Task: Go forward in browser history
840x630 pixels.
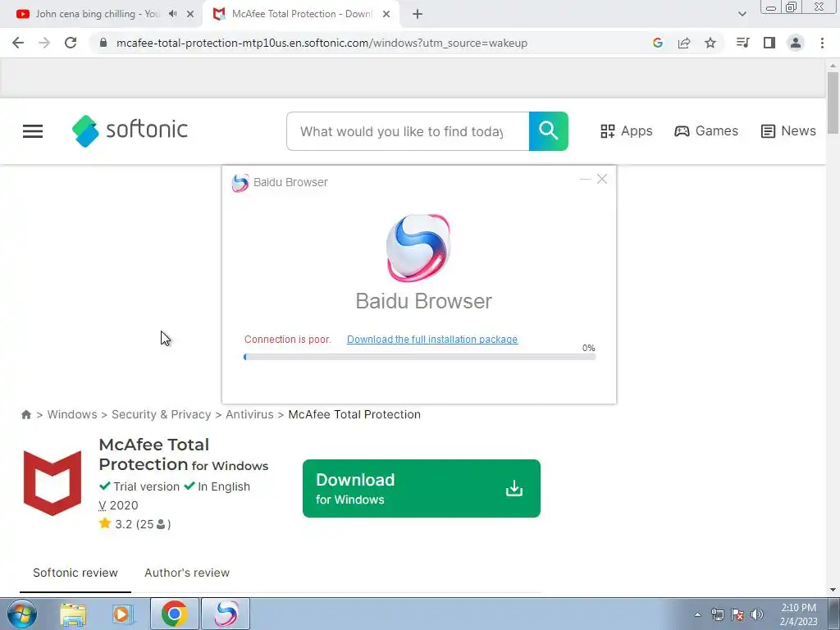Action: pos(44,43)
